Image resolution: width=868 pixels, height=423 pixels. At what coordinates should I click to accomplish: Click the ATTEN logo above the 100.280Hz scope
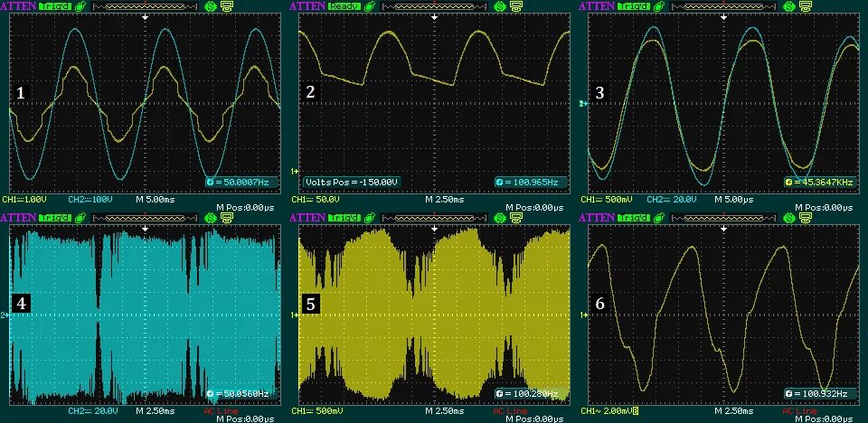(x=308, y=217)
